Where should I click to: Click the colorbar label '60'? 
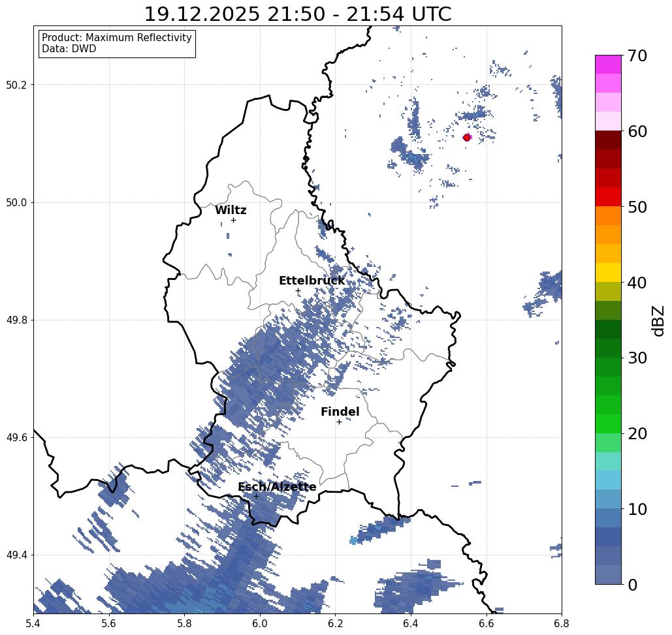pos(637,131)
